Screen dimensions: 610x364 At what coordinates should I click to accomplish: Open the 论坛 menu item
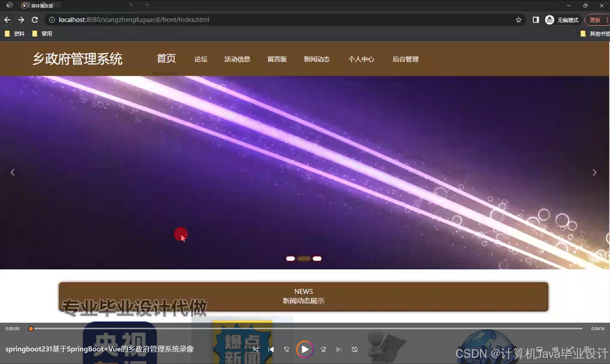(201, 59)
